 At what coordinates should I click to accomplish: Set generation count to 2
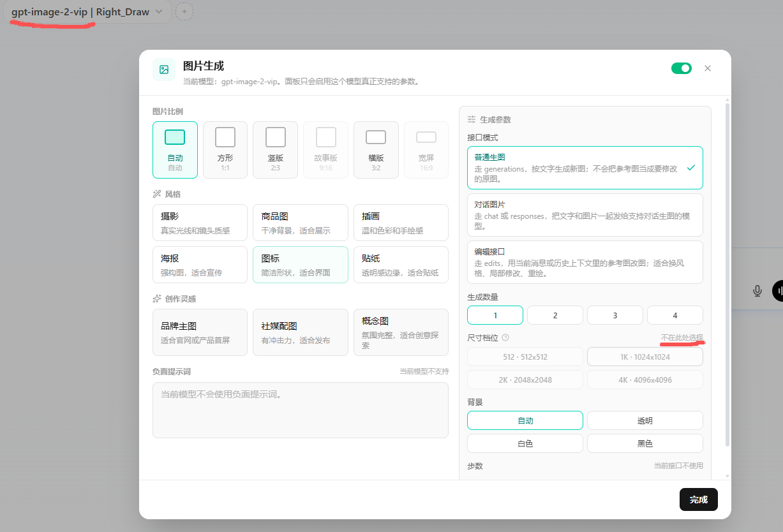[555, 315]
